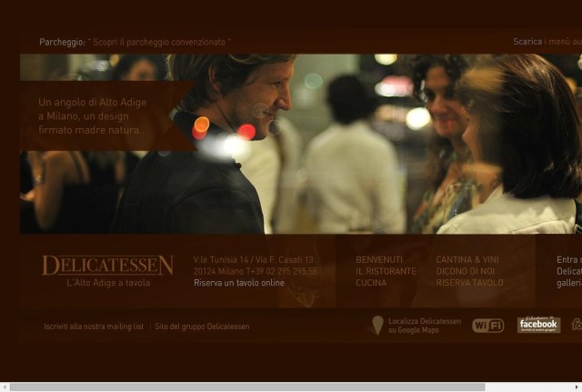Click 'Un angolo di Alto Adige' caption
Image resolution: width=582 pixels, height=392 pixels.
(92, 116)
